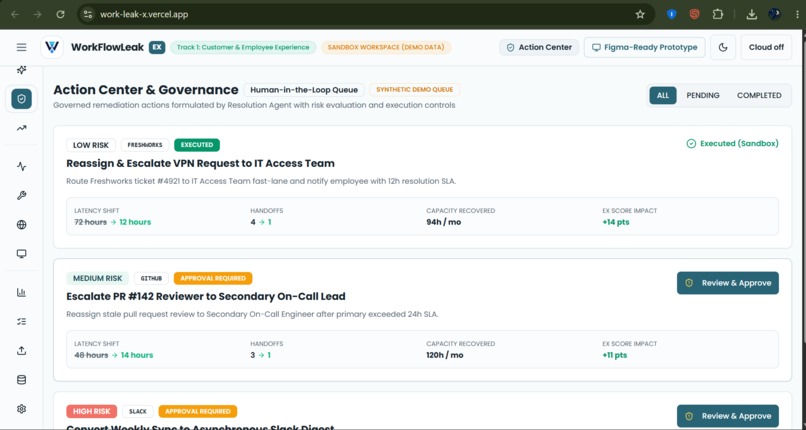The image size is (806, 430).
Task: Click the FRESHWORKS source badge
Action: pyautogui.click(x=145, y=145)
